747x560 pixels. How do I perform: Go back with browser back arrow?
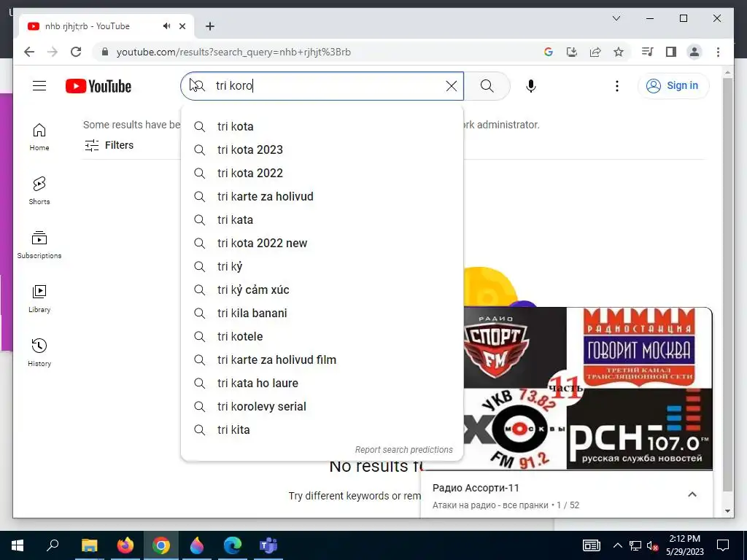pos(29,52)
